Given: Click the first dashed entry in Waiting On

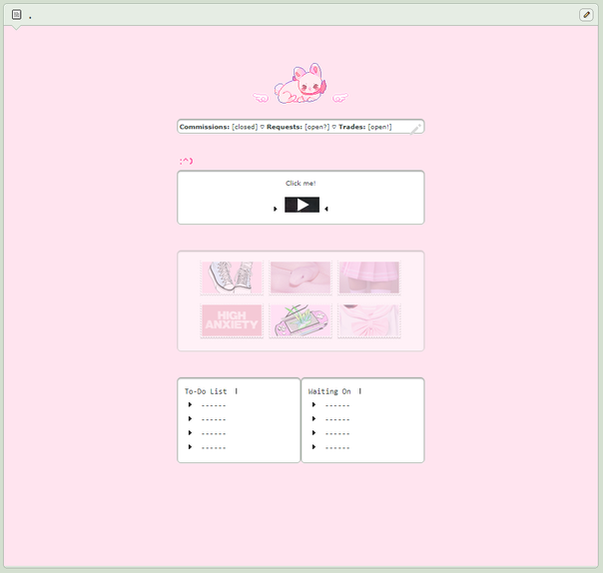Looking at the screenshot, I should (x=337, y=405).
